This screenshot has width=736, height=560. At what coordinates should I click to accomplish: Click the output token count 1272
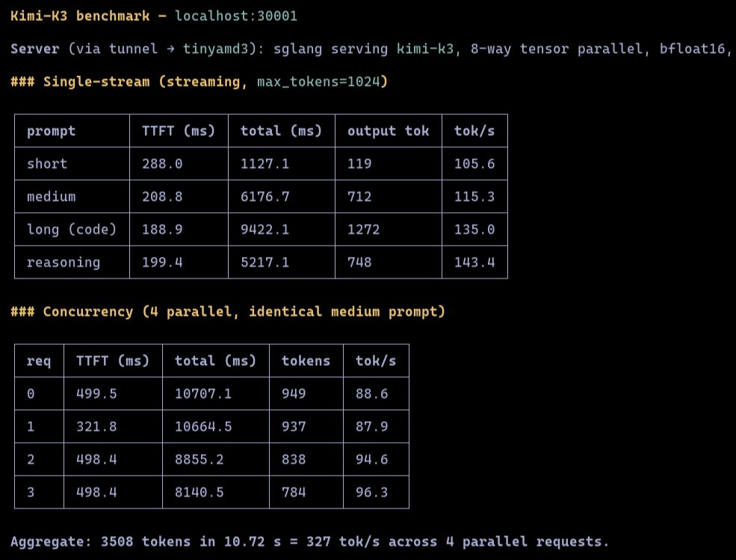pos(363,229)
